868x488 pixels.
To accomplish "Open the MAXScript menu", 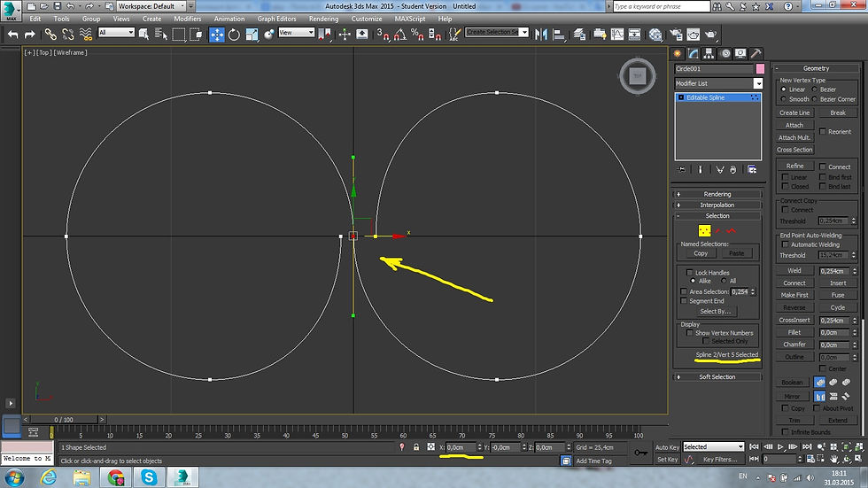I will click(x=410, y=19).
